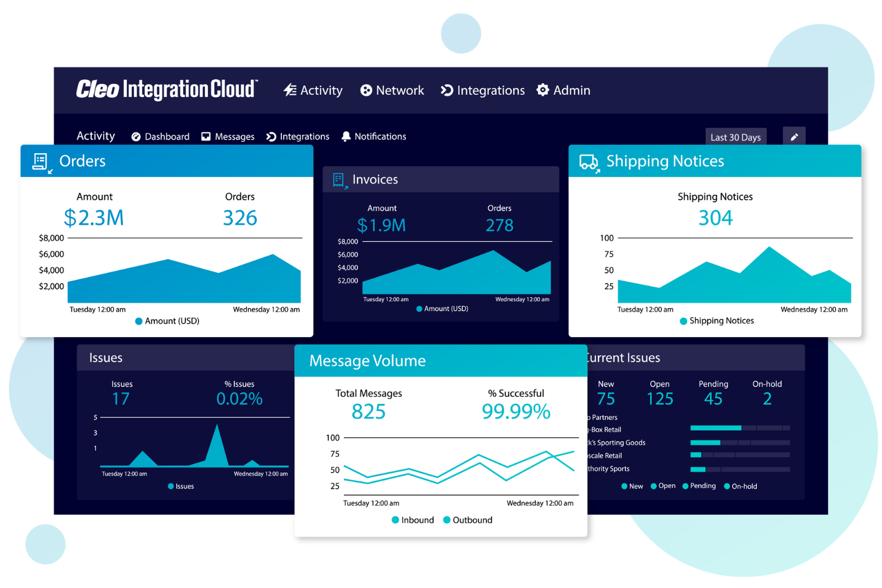Open the Dashboard tab in Activity submenu

coord(160,136)
